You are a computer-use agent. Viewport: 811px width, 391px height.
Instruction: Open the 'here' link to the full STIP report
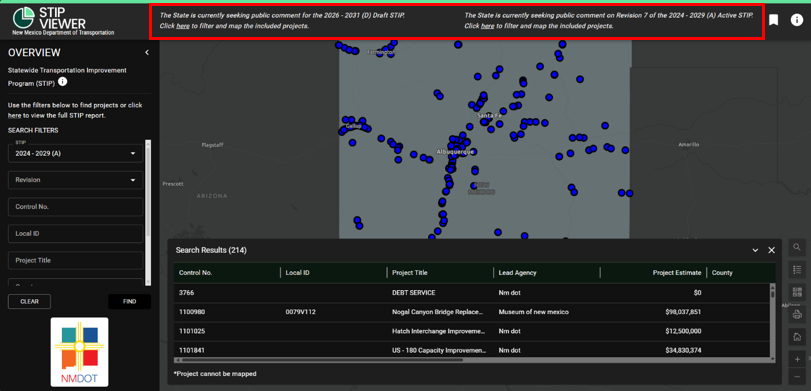(x=14, y=115)
